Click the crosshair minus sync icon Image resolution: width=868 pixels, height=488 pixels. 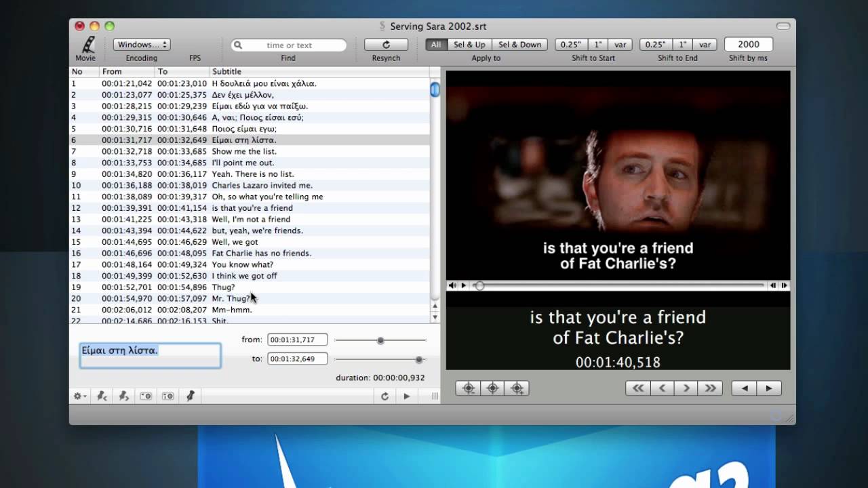(x=468, y=388)
